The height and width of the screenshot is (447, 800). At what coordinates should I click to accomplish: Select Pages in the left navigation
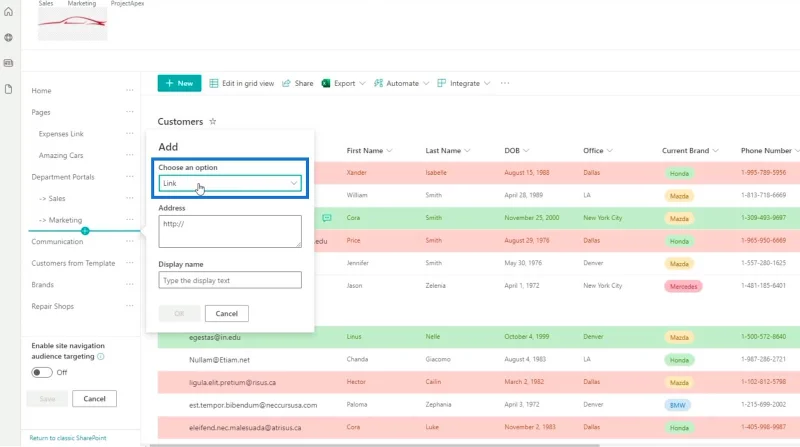click(x=41, y=112)
